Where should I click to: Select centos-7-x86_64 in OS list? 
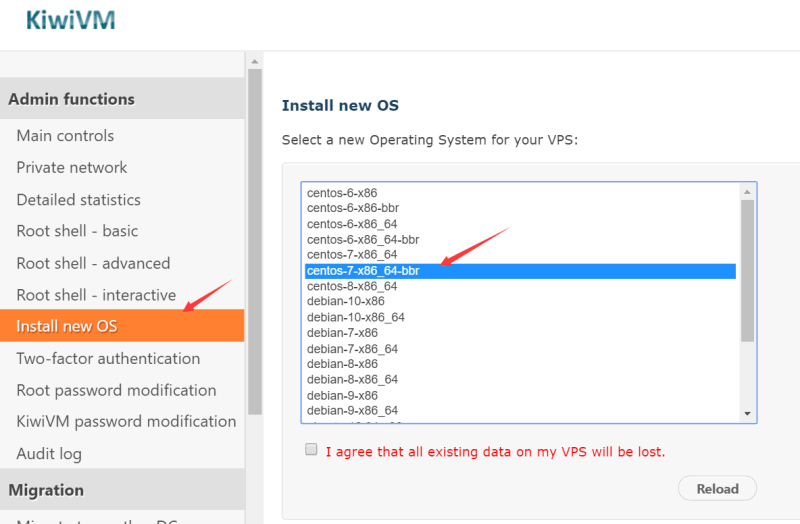tap(520, 255)
